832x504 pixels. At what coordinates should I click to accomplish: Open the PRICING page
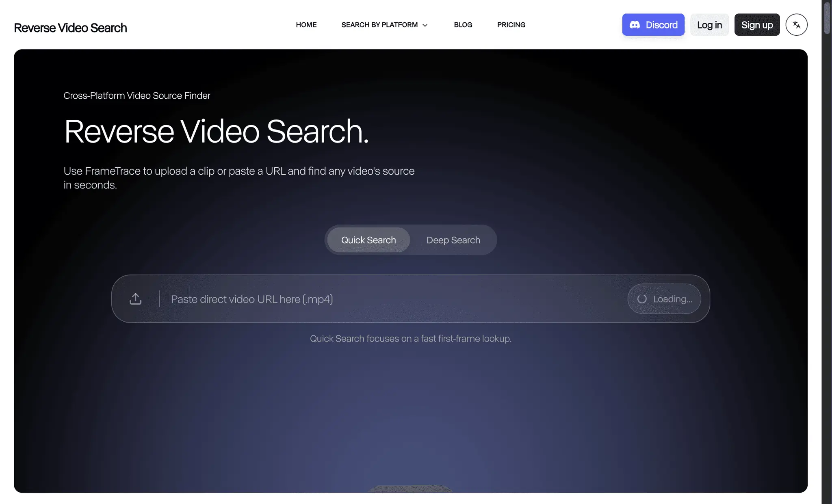[x=511, y=25]
